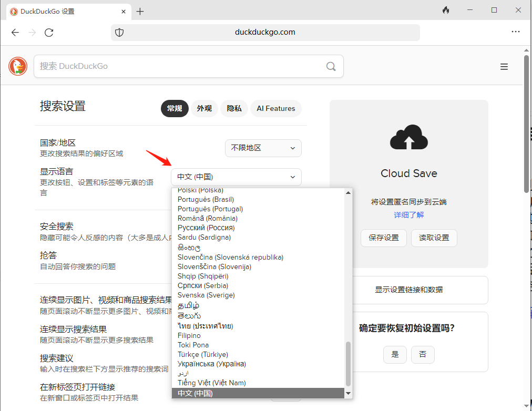Click the search magnifier icon

point(331,66)
